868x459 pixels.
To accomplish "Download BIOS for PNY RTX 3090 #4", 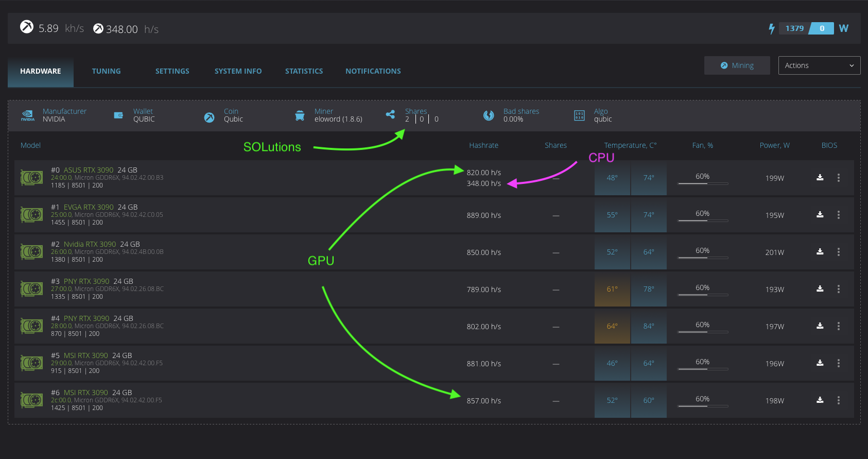I will 820,326.
